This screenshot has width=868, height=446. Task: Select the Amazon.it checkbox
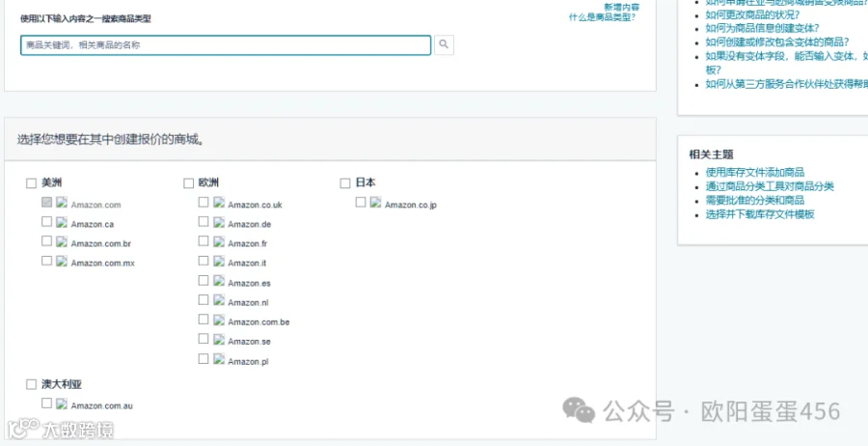203,261
